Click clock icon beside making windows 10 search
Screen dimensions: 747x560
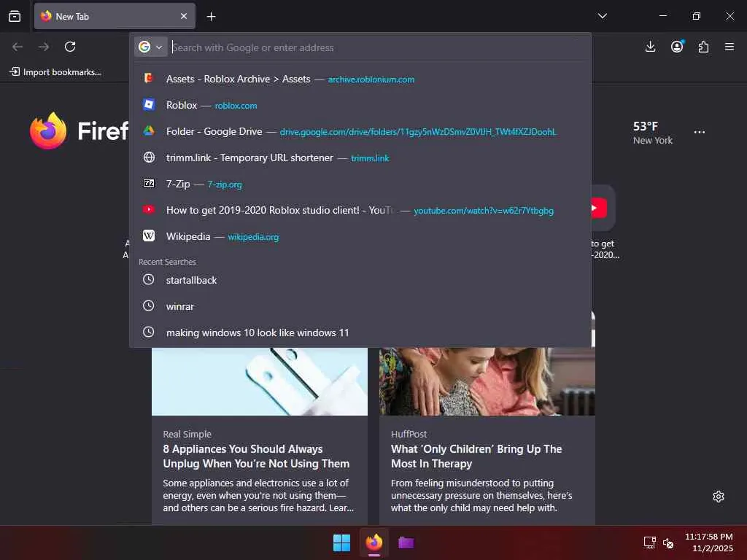click(149, 332)
